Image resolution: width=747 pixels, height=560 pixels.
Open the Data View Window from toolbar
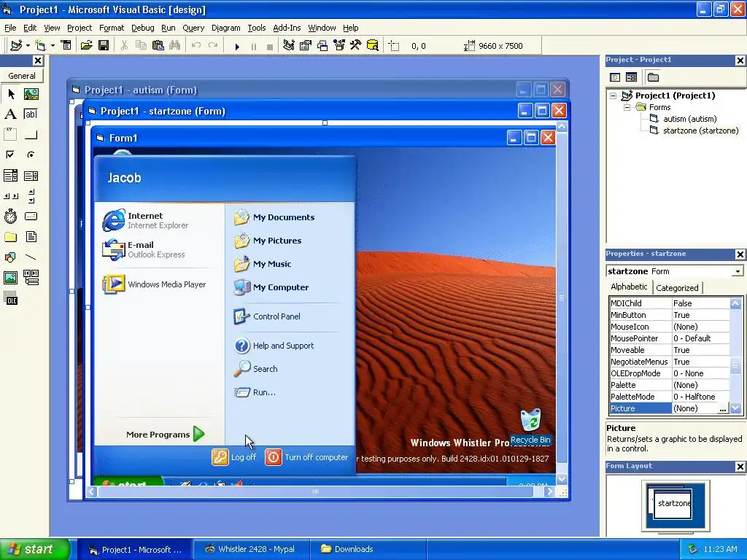(373, 45)
